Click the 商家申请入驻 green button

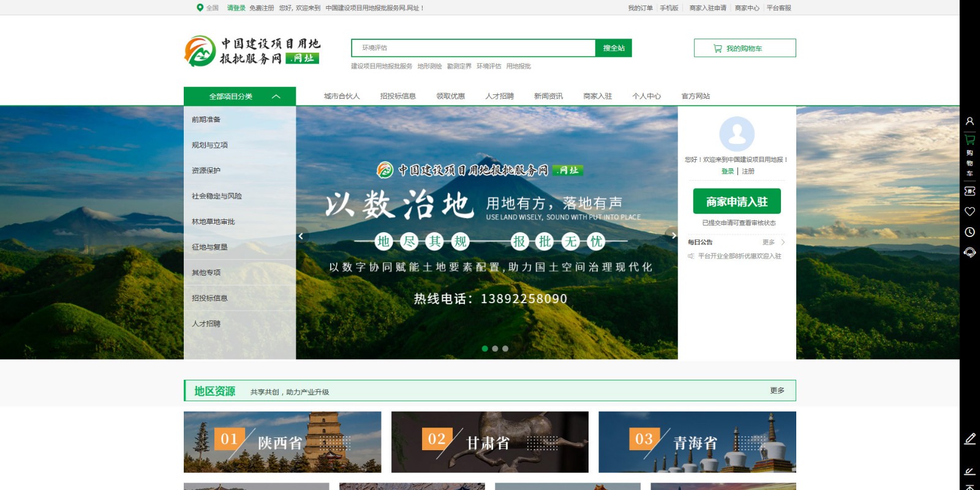(737, 201)
